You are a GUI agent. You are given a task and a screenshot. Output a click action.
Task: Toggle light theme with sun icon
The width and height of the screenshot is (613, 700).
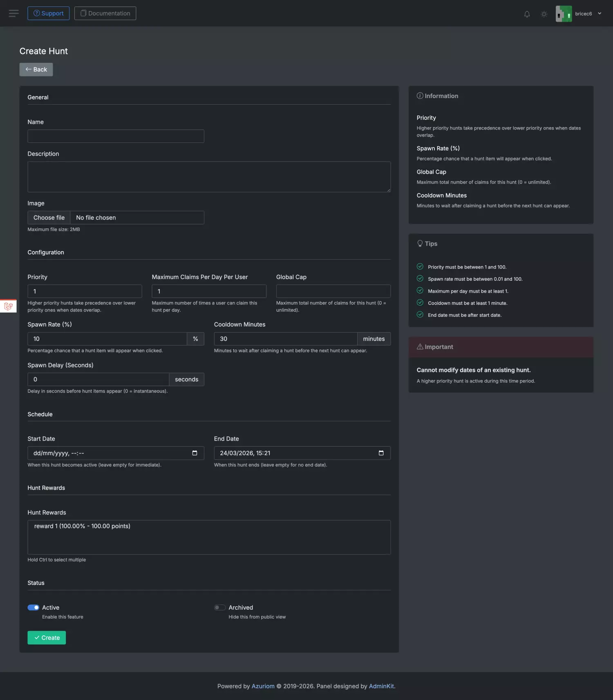(544, 14)
